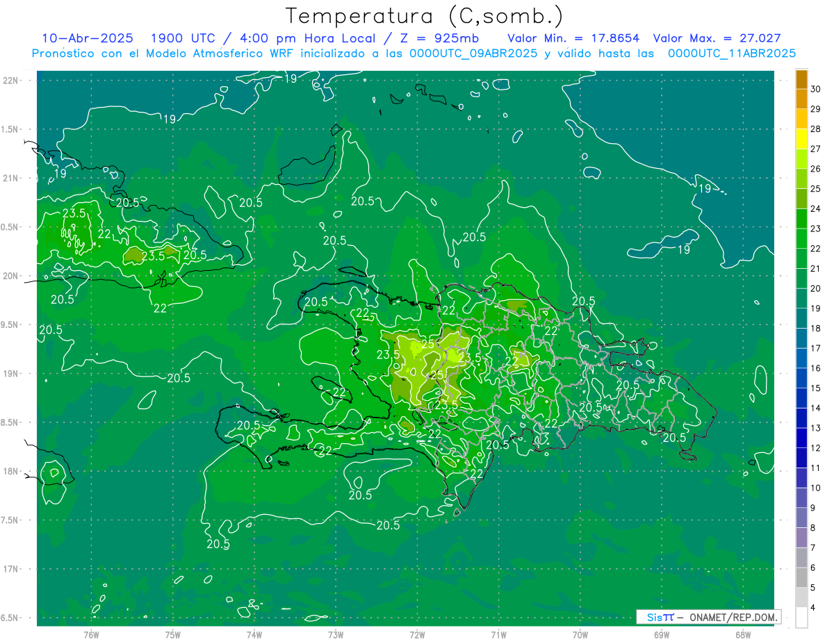Click the purple legend swatch between 7 and 8

(801, 538)
